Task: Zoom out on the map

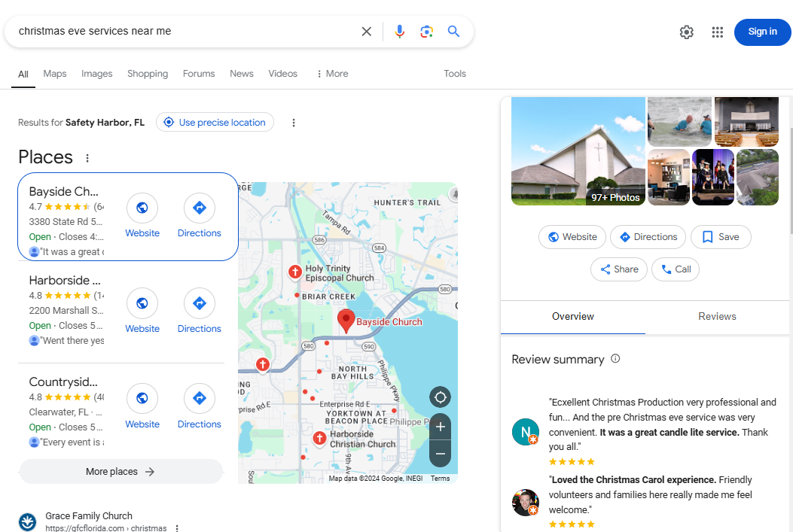Action: click(440, 454)
